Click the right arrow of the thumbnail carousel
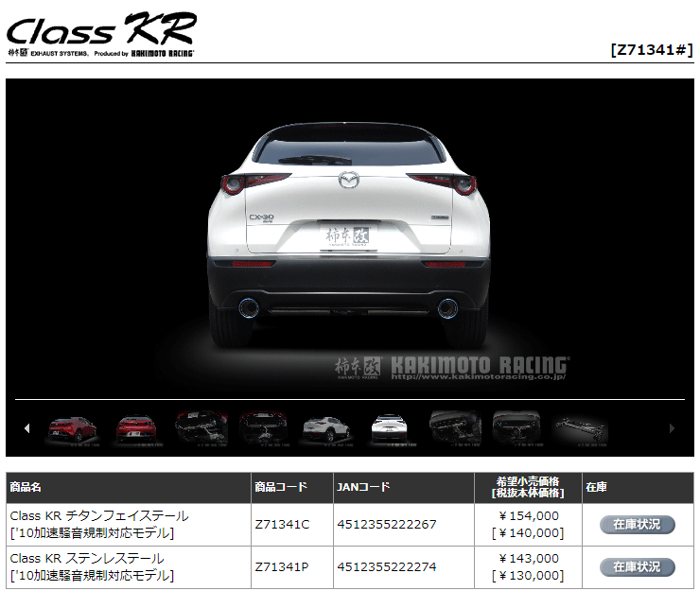 673,428
